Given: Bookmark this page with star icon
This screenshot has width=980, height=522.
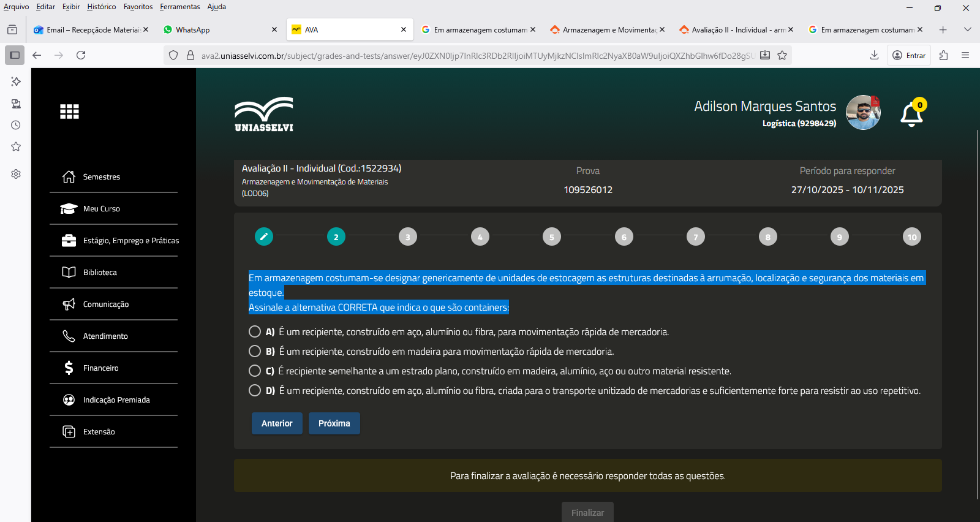Looking at the screenshot, I should [782, 56].
